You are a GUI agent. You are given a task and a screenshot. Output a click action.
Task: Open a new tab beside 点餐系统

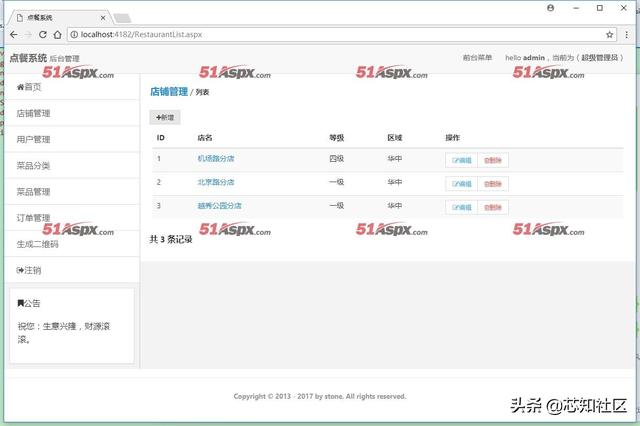coord(122,18)
